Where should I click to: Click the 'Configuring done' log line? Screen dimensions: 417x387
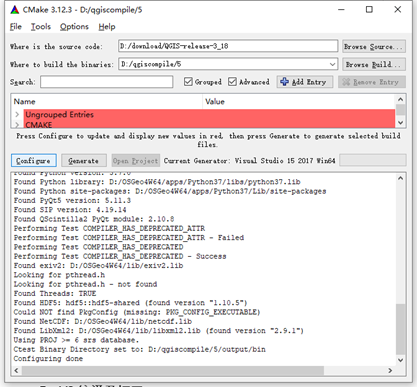click(x=48, y=359)
